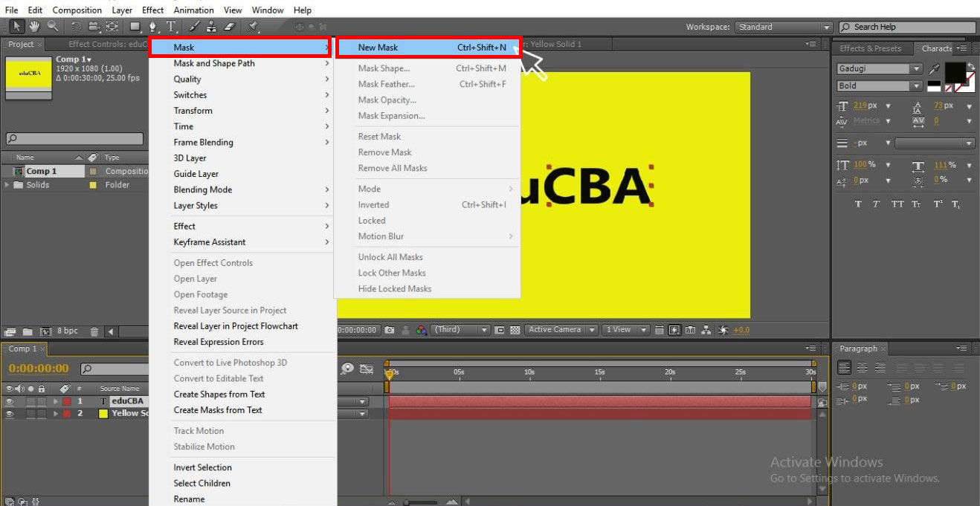The height and width of the screenshot is (506, 980).
Task: Click the take snapshot camera icon
Action: pyautogui.click(x=390, y=330)
